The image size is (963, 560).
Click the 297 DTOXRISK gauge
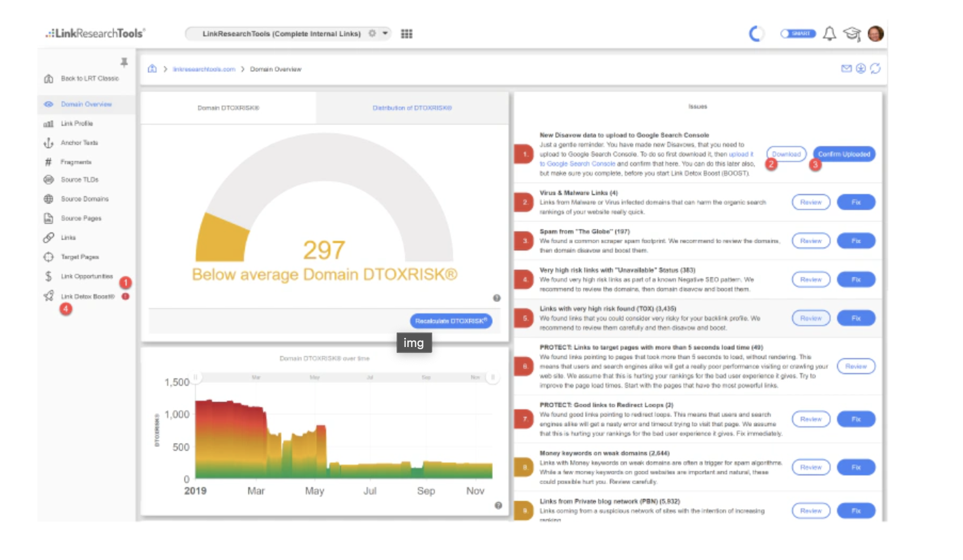(324, 197)
